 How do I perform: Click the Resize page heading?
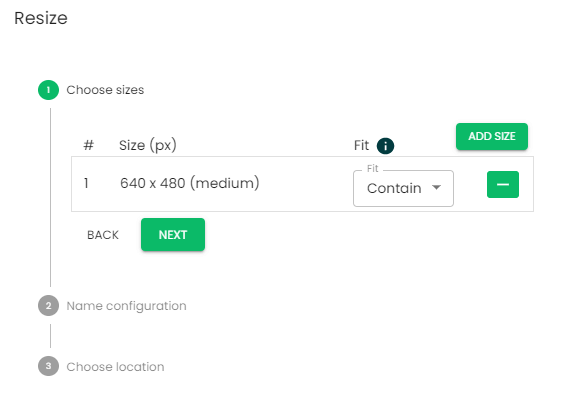click(41, 18)
